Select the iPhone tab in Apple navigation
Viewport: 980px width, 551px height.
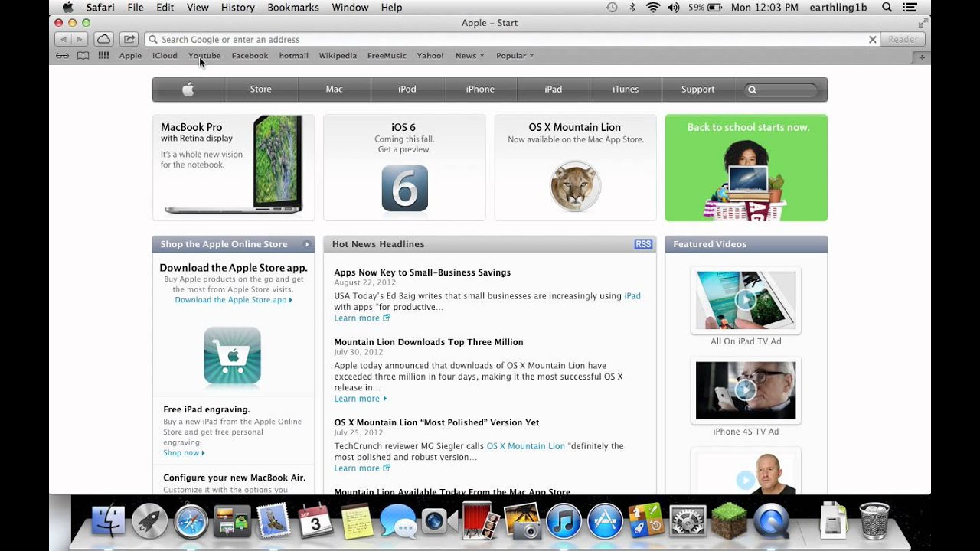(x=480, y=90)
